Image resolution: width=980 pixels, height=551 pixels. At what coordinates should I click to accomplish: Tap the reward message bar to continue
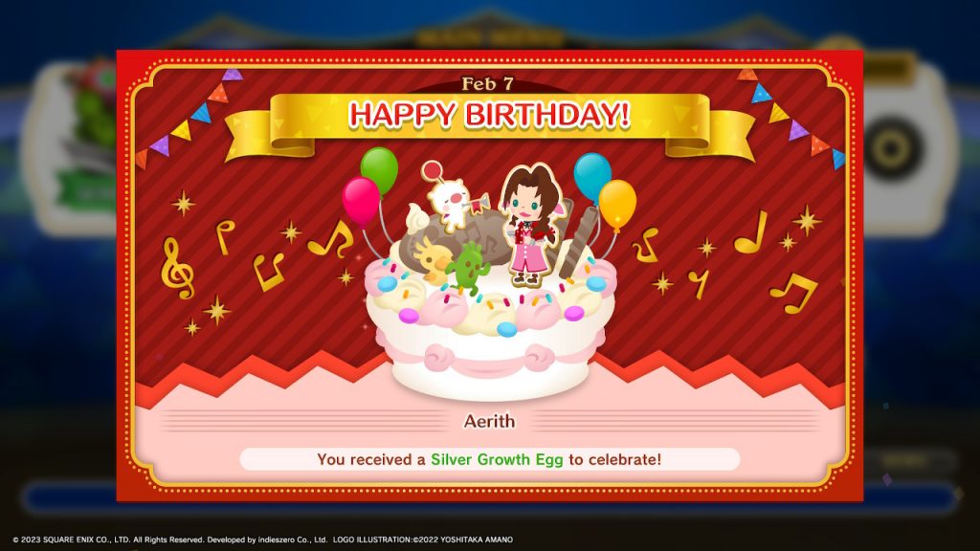coord(489,460)
